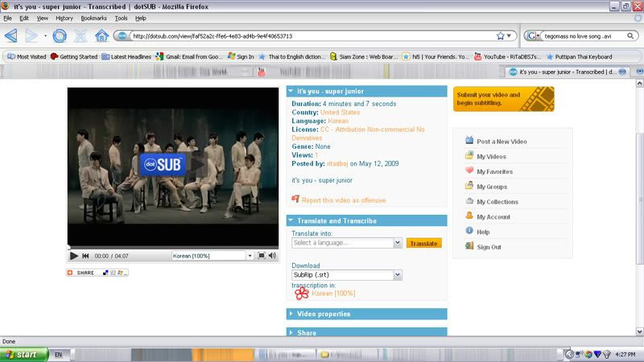Click the page scrollbar down arrow
Image resolution: width=644 pixels, height=362 pixels.
point(639,331)
